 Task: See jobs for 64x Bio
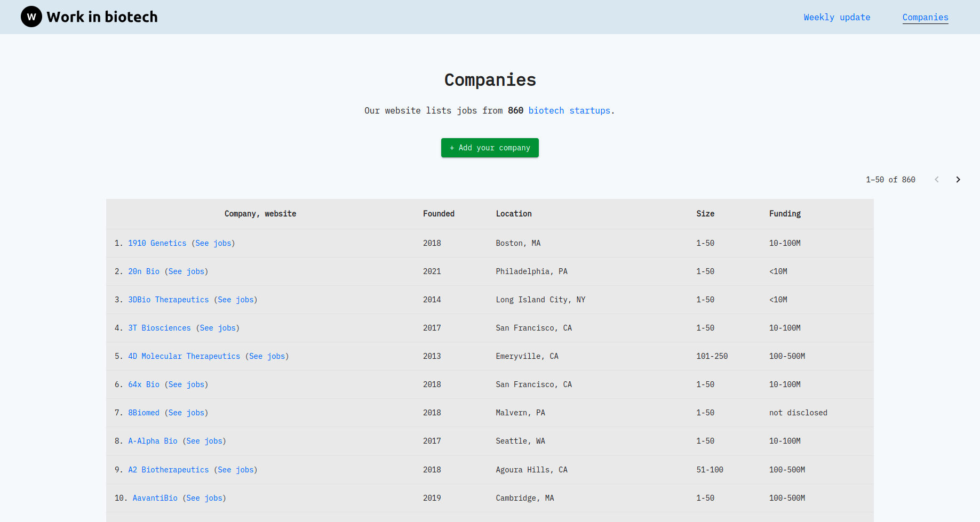(187, 384)
